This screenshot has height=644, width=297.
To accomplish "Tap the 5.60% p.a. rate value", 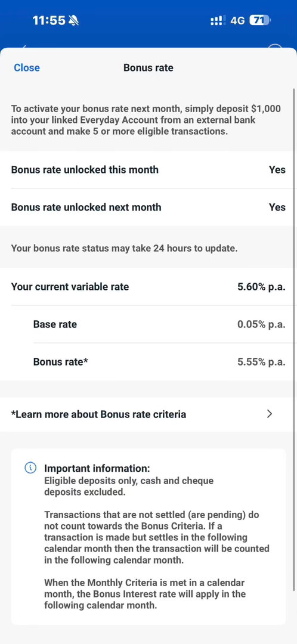I will coord(261,286).
